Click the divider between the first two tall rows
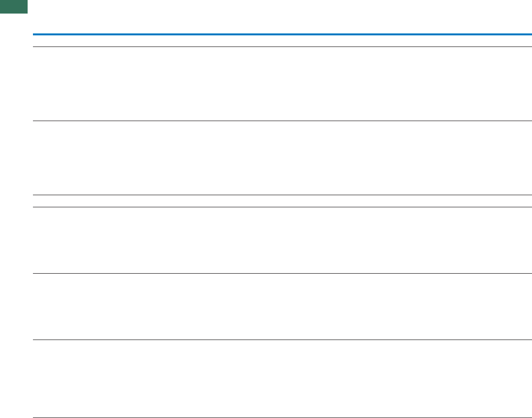 (282, 121)
